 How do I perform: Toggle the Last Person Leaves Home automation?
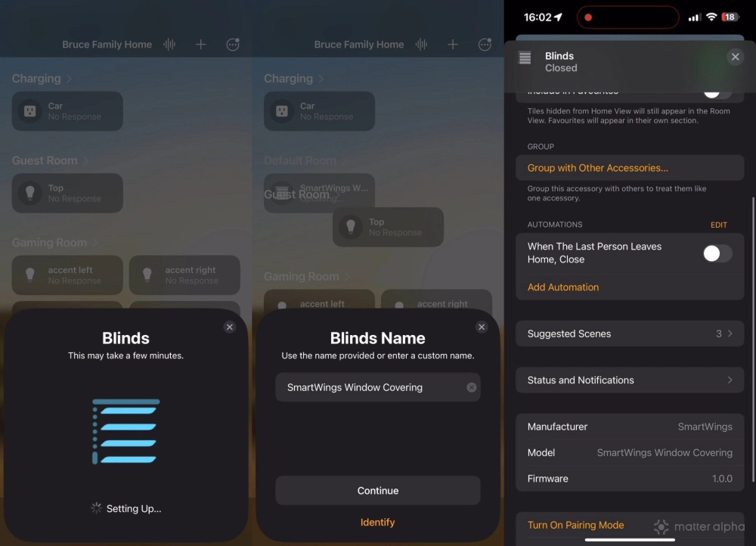(717, 253)
